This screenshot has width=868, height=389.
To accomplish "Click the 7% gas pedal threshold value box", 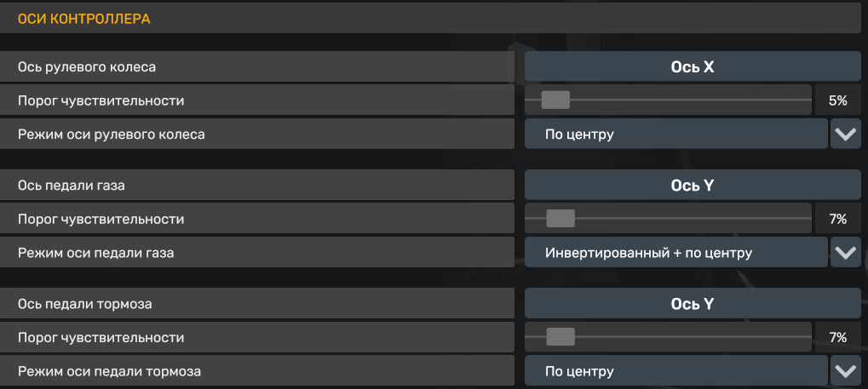I will pyautogui.click(x=837, y=219).
